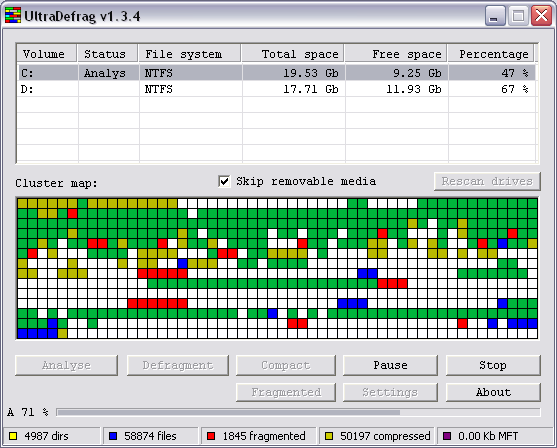Click the olive compressed legend swatch
557x448 pixels.
[329, 436]
